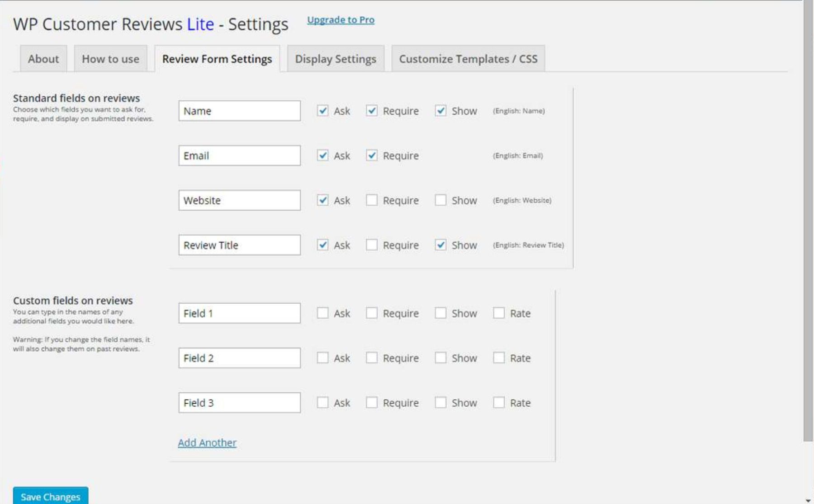Check Show for Field 3

coord(440,402)
